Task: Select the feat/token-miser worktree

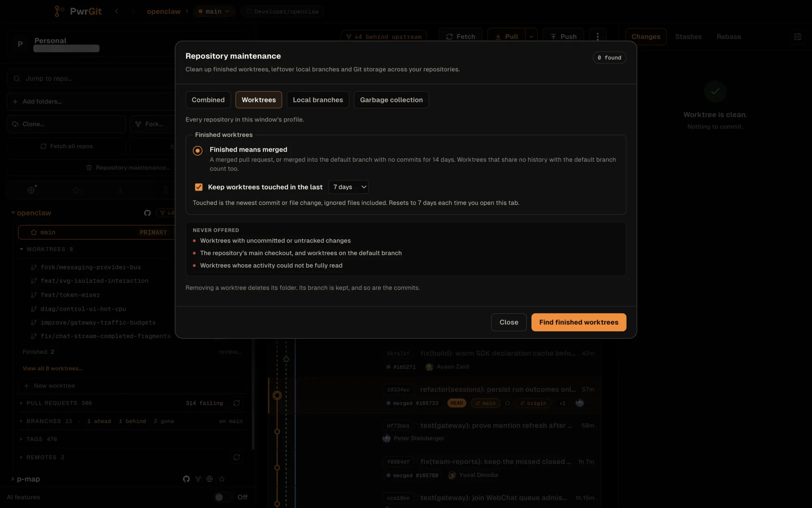Action: point(70,295)
